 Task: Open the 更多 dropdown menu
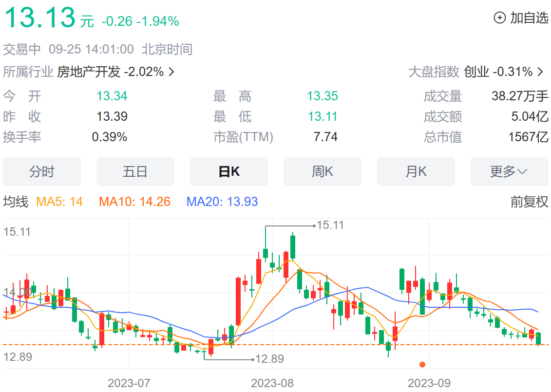[x=509, y=171]
